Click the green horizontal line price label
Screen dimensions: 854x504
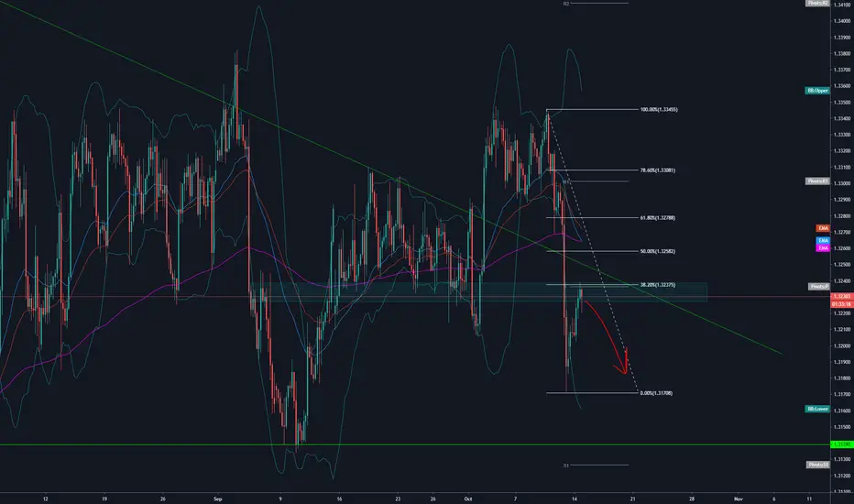[x=842, y=444]
